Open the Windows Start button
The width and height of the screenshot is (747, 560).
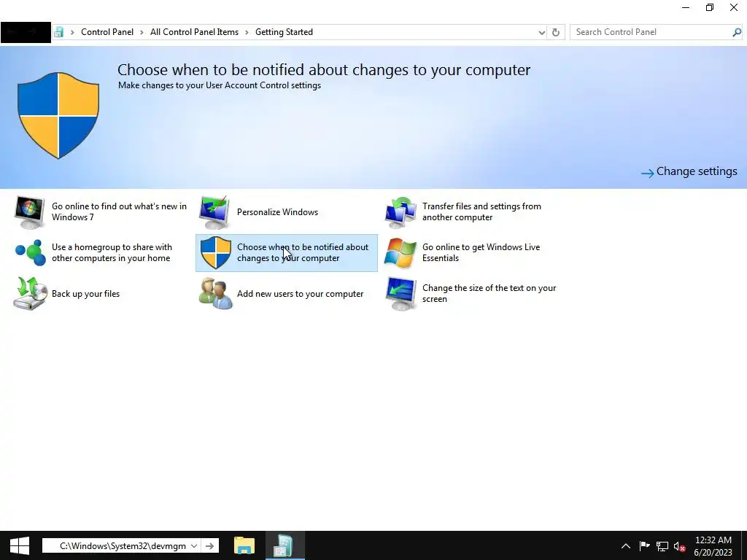coord(20,545)
